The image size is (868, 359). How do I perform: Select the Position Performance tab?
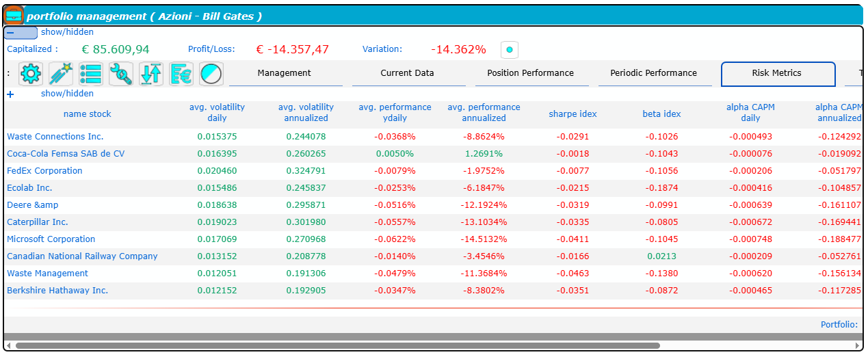click(531, 73)
